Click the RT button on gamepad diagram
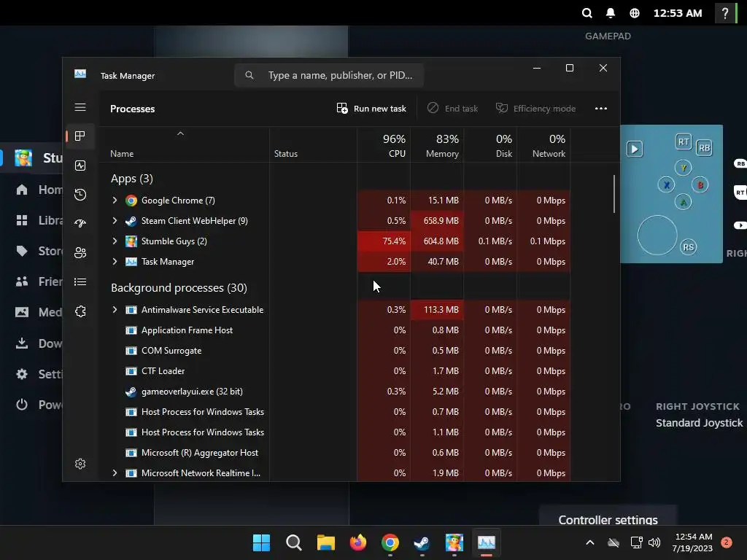This screenshot has width=747, height=560. (684, 141)
